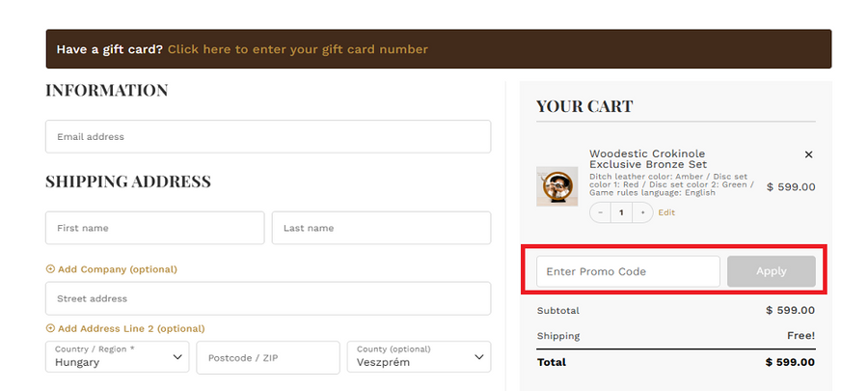Click into the First name field
Image resolution: width=868 pixels, height=391 pixels.
(x=154, y=229)
